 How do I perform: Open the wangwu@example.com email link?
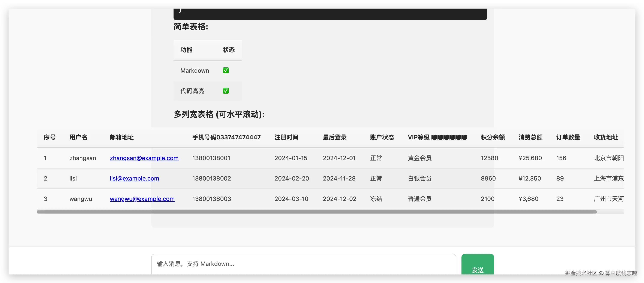click(142, 199)
